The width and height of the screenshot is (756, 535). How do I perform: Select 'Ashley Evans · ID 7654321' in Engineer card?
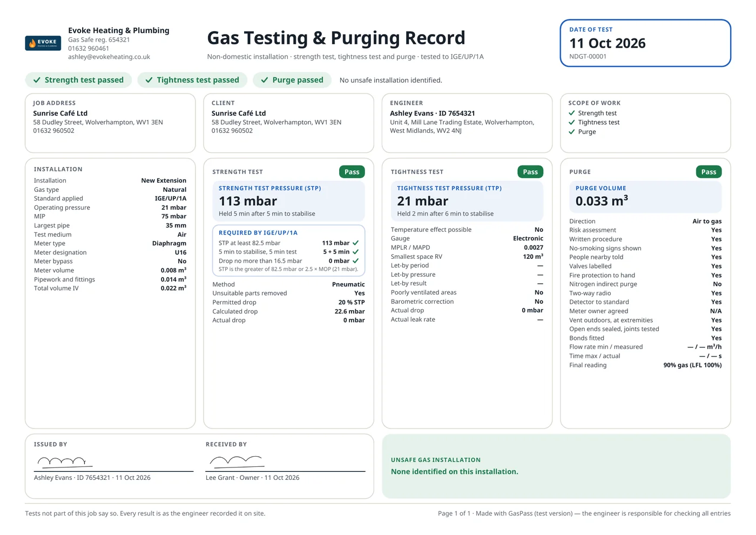[x=433, y=113]
